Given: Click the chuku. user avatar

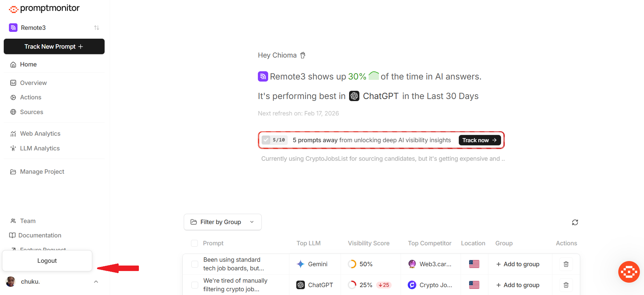Looking at the screenshot, I should [11, 282].
